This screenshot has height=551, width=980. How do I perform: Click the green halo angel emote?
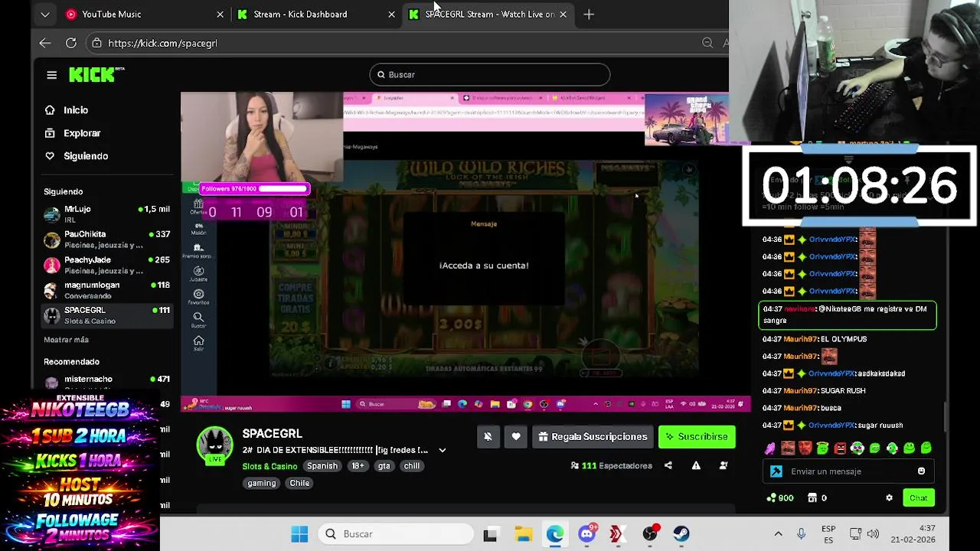point(822,448)
